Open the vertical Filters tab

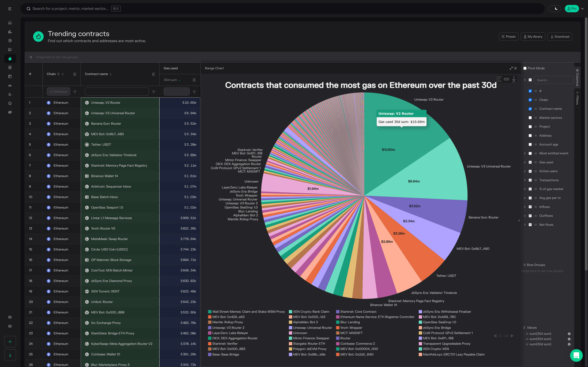(x=577, y=98)
